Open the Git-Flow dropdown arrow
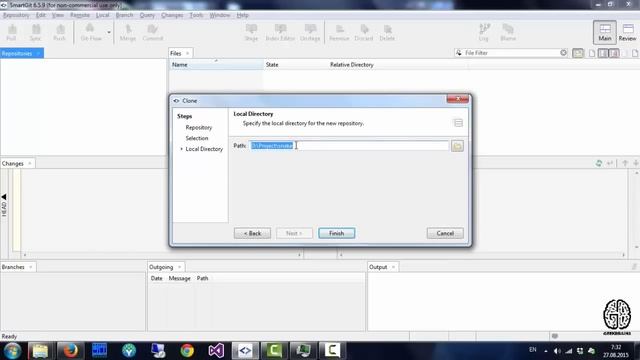This screenshot has height=360, width=640. [109, 32]
